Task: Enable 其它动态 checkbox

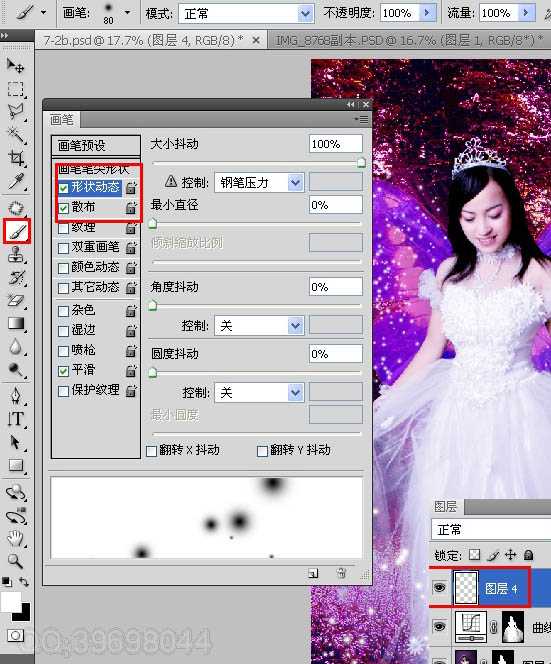Action: click(64, 288)
